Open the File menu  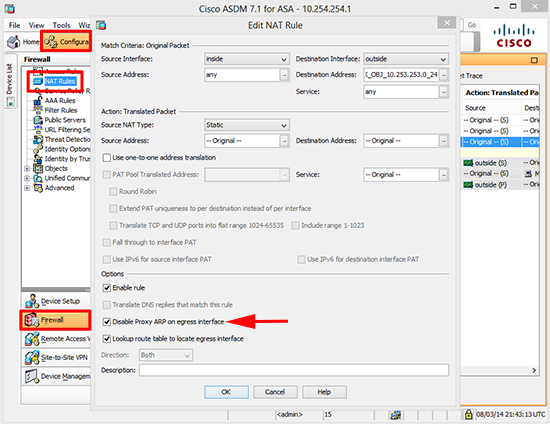point(14,25)
